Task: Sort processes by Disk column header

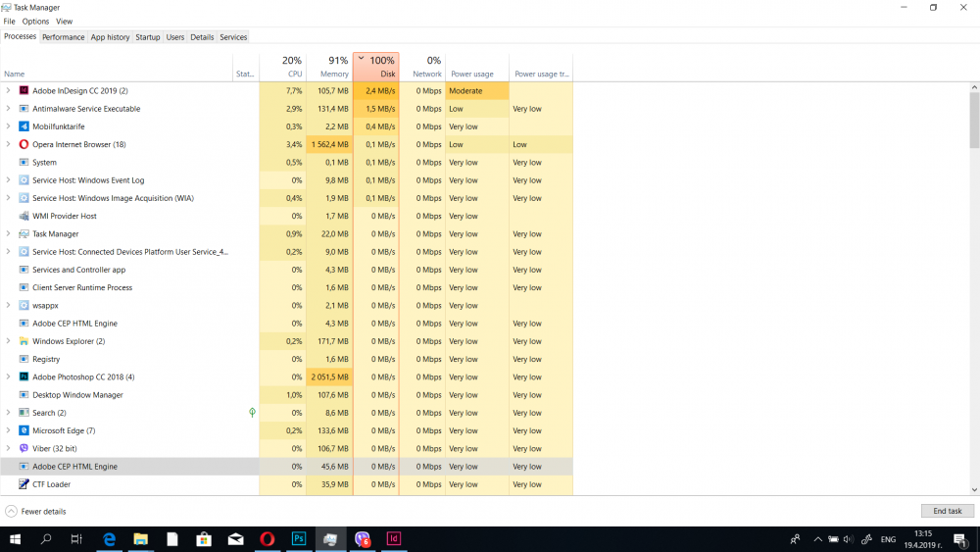Action: click(376, 67)
